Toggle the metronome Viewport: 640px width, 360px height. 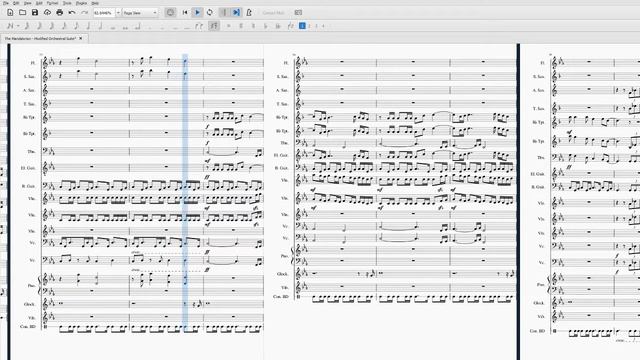pos(249,13)
